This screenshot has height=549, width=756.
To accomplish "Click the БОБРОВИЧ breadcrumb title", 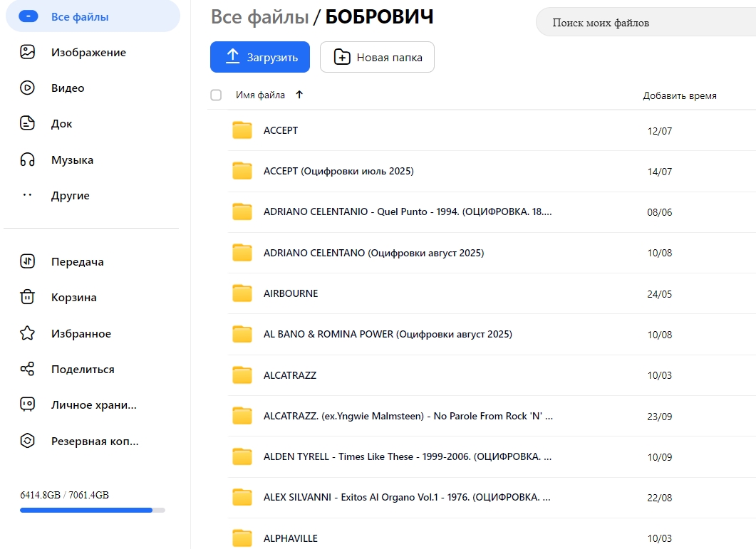I will [379, 17].
